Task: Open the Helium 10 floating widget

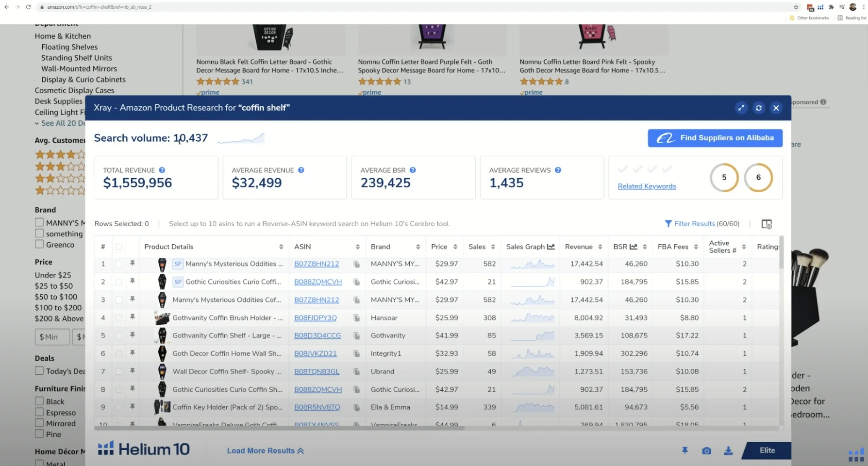Action: coord(856,455)
